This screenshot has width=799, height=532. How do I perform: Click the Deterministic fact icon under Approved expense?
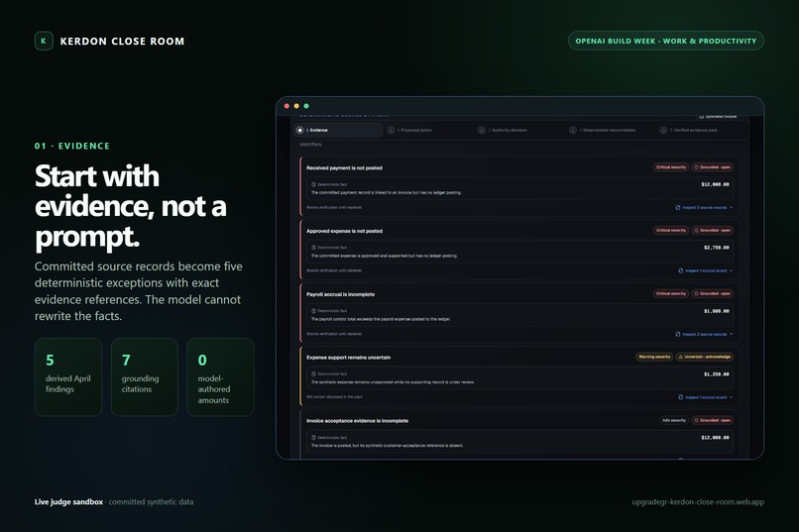point(313,248)
